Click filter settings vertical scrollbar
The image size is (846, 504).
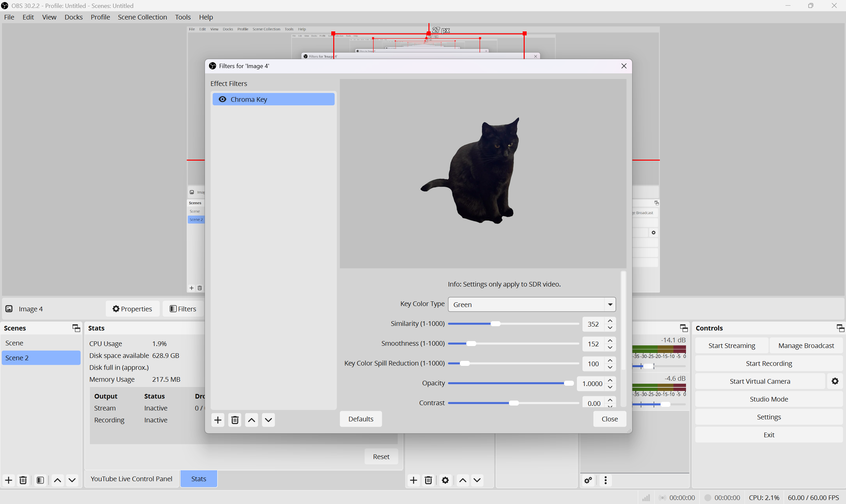(x=623, y=321)
